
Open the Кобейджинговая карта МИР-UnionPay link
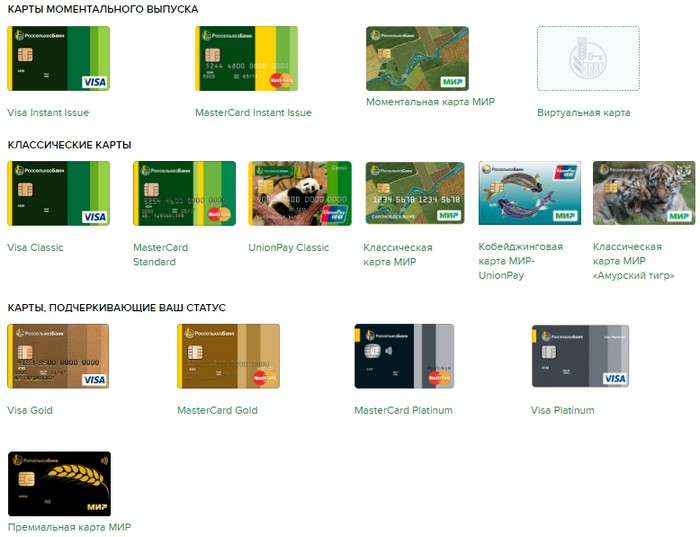coord(521,261)
